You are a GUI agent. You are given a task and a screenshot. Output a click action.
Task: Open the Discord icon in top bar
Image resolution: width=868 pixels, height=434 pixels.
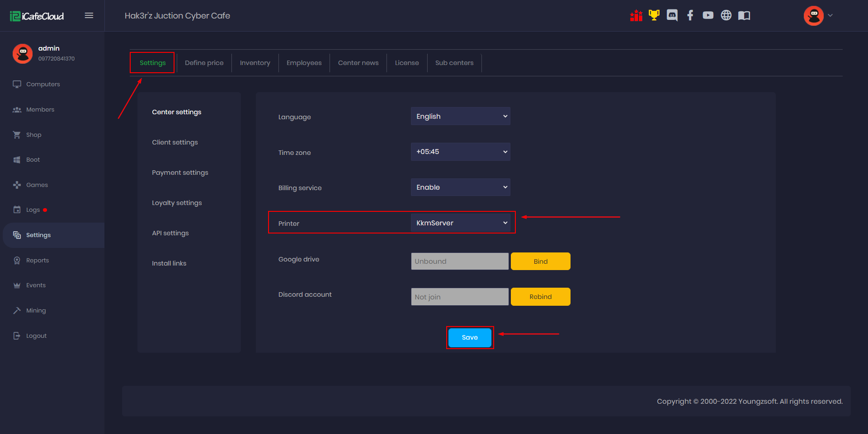[x=672, y=15]
